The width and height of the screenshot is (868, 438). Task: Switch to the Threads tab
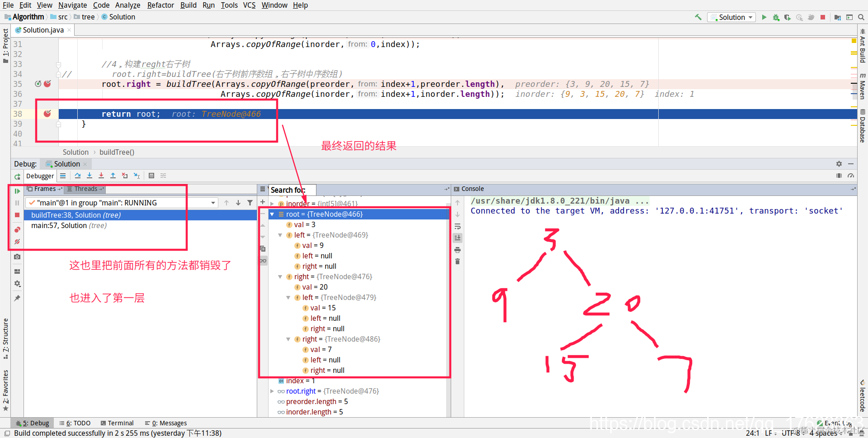pos(85,189)
